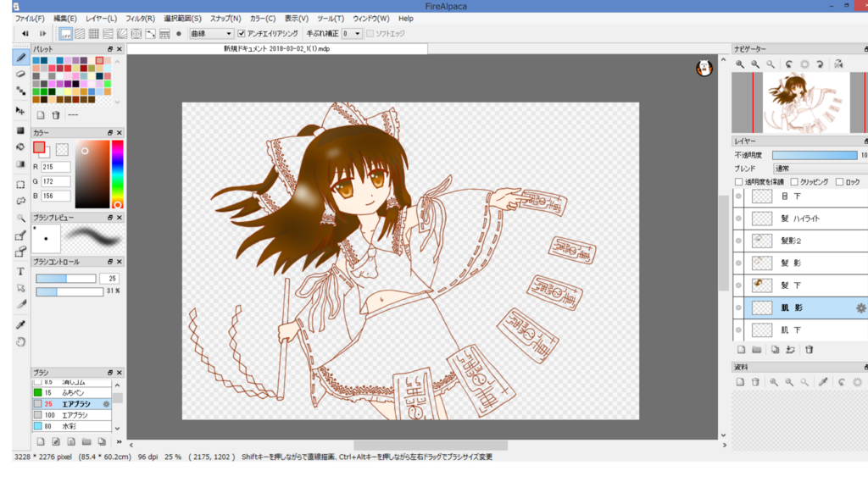Click the Undo arrow in the toolbar

tap(25, 34)
